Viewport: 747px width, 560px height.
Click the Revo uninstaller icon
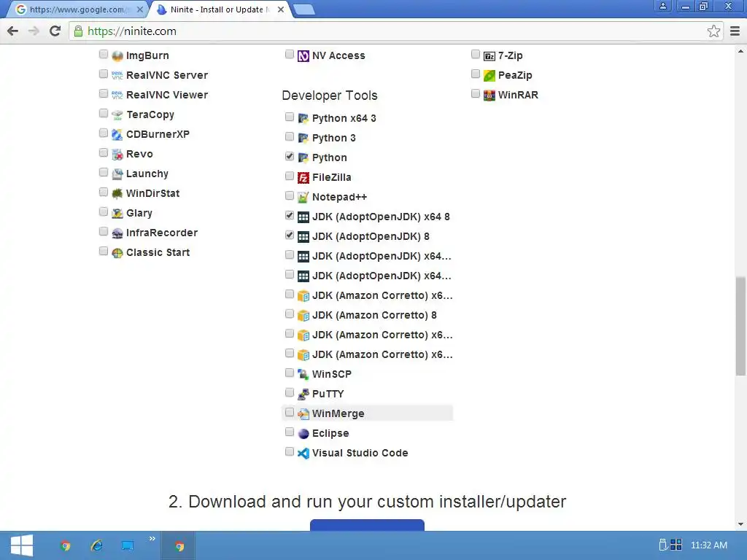point(117,155)
